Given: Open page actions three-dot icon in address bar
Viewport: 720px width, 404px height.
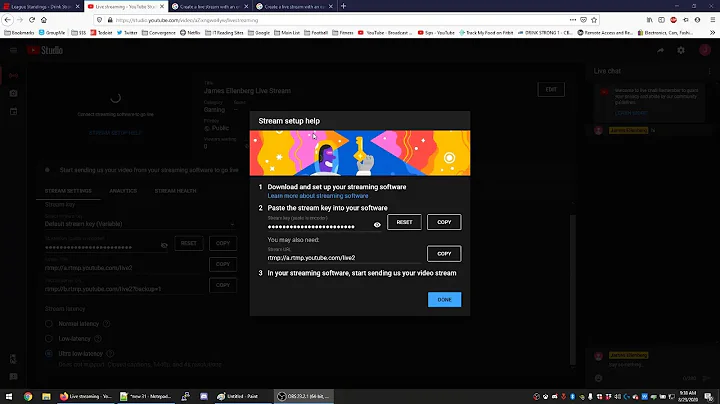Looking at the screenshot, I should tap(573, 20).
